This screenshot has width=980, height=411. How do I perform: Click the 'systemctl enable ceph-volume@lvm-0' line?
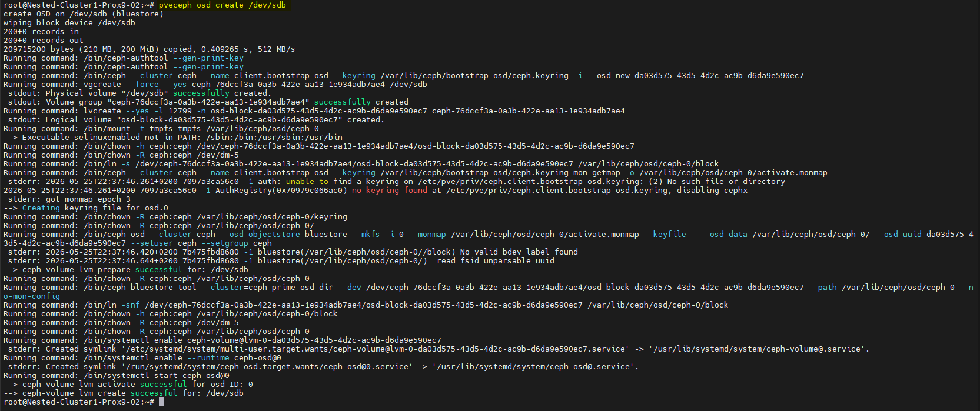coord(222,340)
